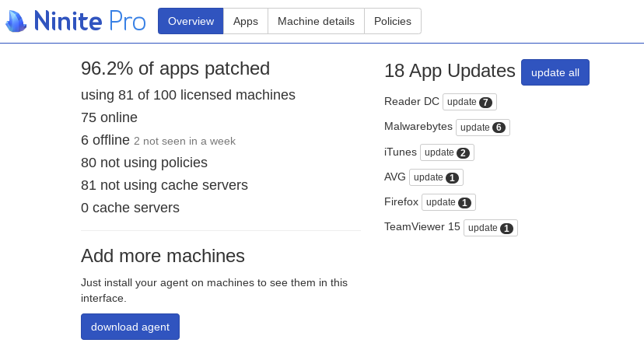Click the update all button
Screen dimensions: 644x357
555,72
